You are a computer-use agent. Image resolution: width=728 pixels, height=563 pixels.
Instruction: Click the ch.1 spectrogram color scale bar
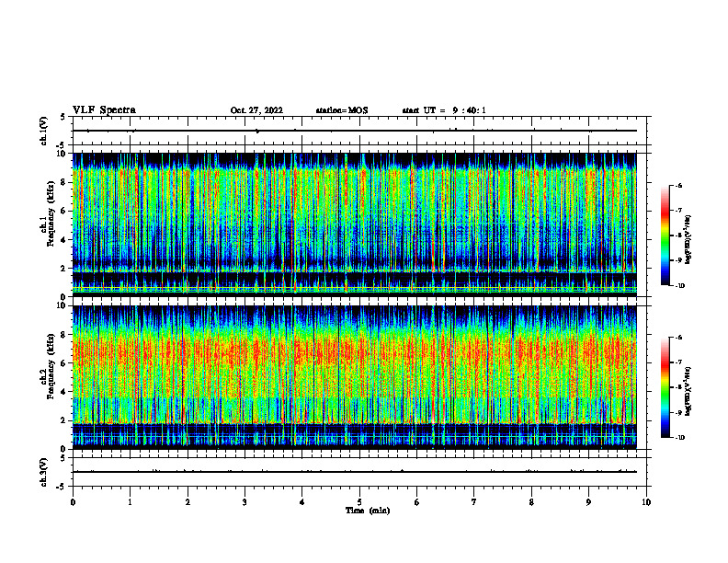[x=665, y=236]
